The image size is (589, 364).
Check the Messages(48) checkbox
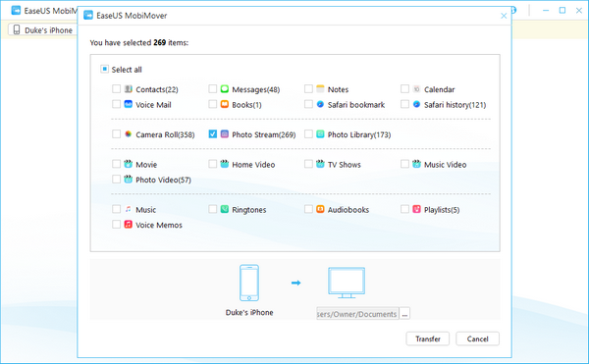tap(213, 89)
